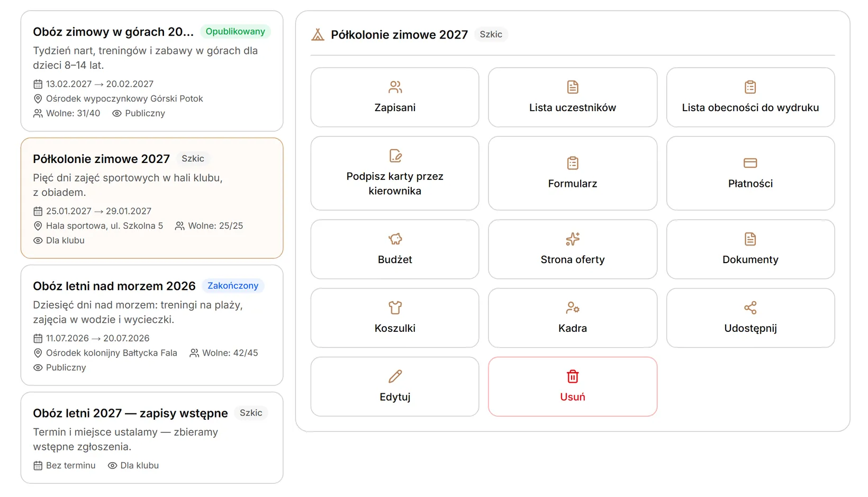
Task: Click the Strona oferty sparkles icon
Action: click(573, 239)
